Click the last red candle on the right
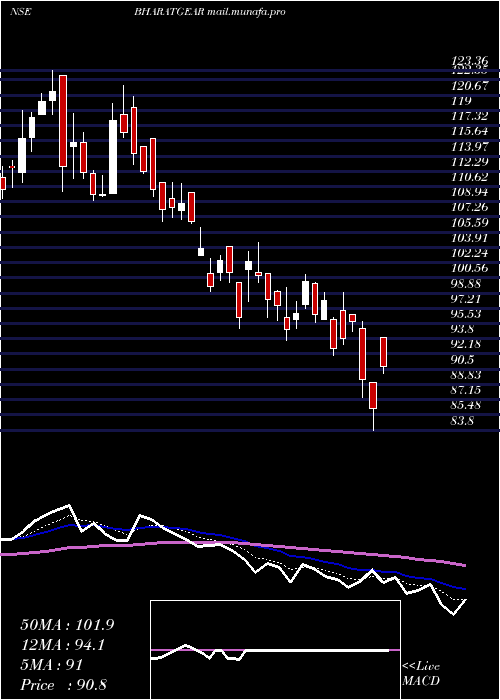The height and width of the screenshot is (700, 500). point(383,352)
